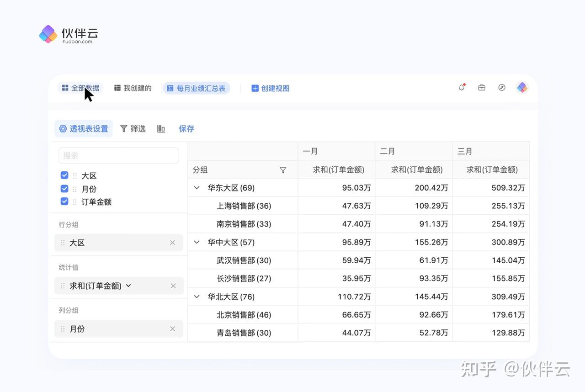Grab the drag handle of 月份 field
This screenshot has width=585, height=392.
point(75,189)
